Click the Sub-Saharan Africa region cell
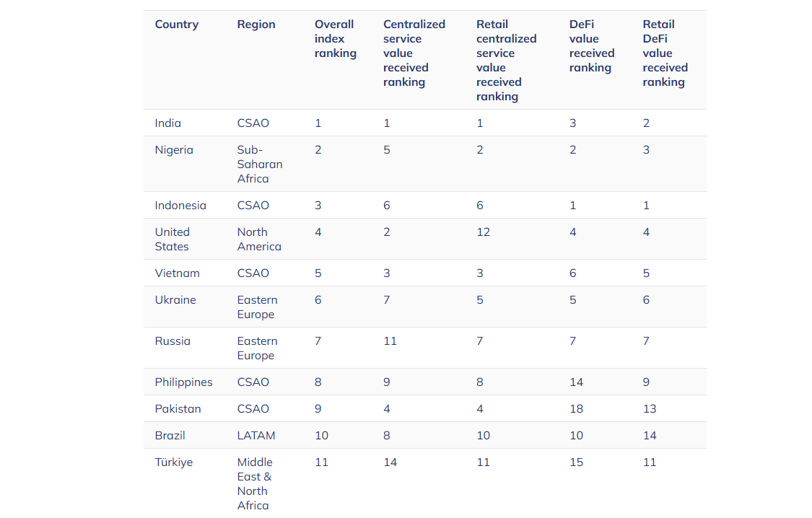This screenshot has width=812, height=518. pos(260,164)
